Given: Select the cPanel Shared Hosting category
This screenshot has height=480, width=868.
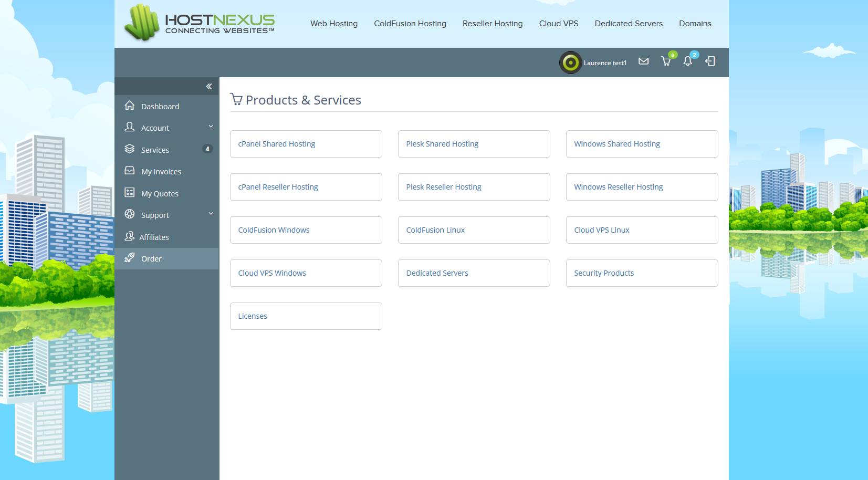Looking at the screenshot, I should point(306,144).
